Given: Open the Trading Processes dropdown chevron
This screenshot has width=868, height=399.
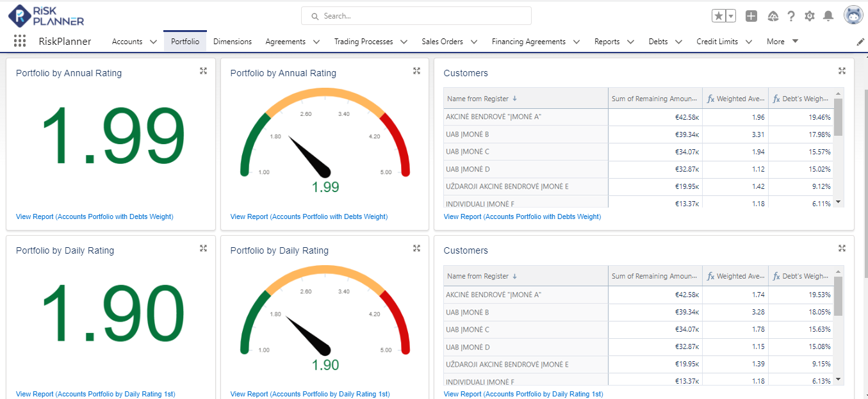Looking at the screenshot, I should tap(404, 42).
